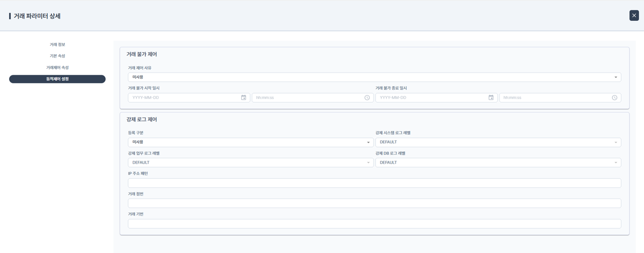Open the 거래 제어 사유 dropdown
644x253 pixels.
[x=374, y=77]
